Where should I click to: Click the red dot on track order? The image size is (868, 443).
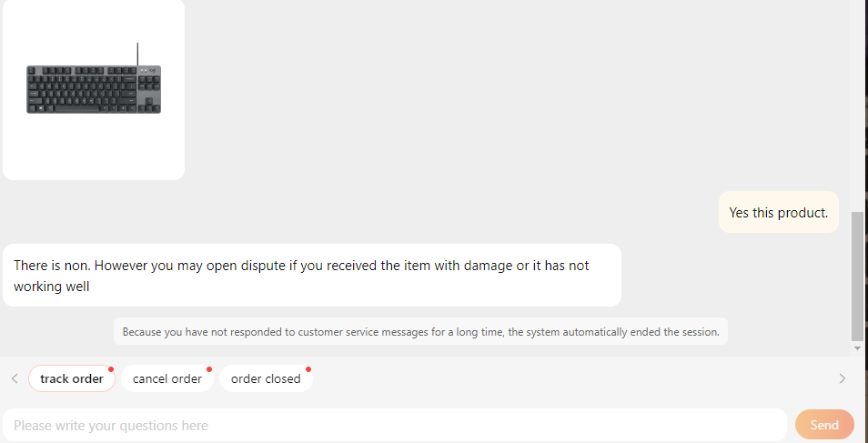111,369
